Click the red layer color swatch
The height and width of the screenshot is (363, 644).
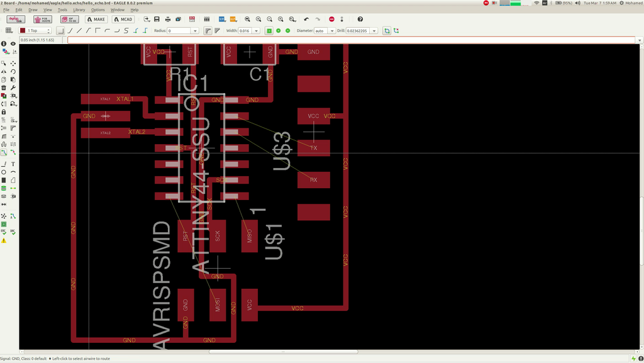(x=23, y=31)
